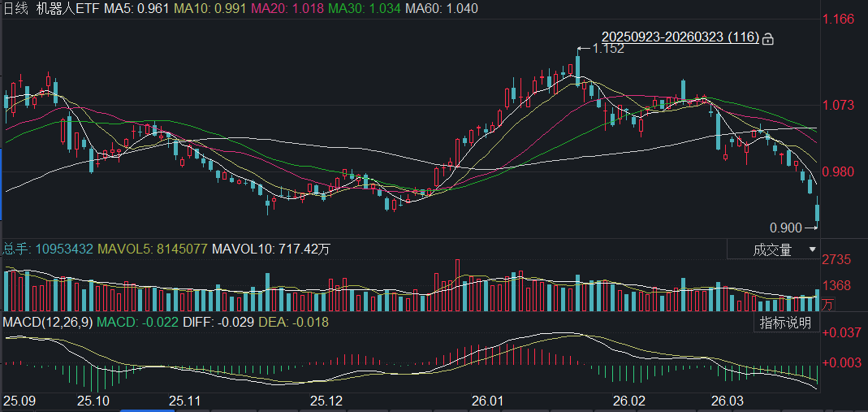Click the 25.10 date on time axis
Screen dimensions: 868x412
[93, 401]
